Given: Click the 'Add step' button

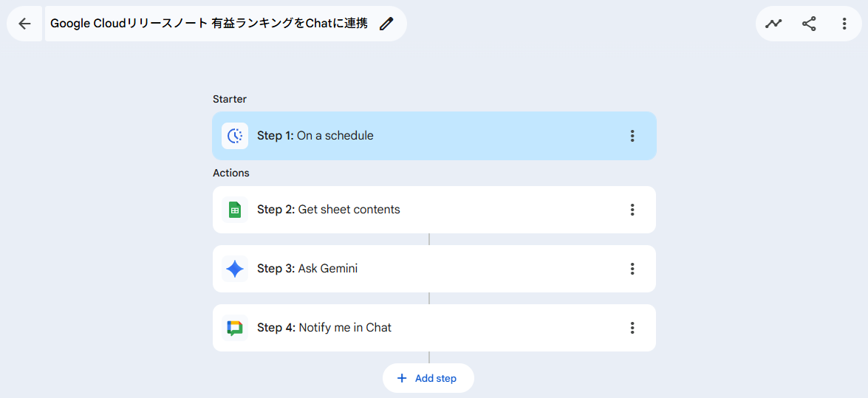Looking at the screenshot, I should click(x=435, y=378).
